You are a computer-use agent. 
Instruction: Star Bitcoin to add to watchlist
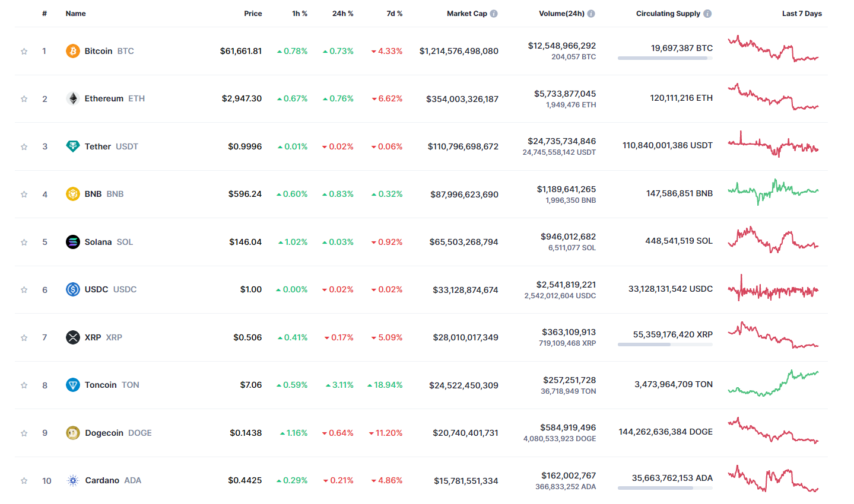coord(24,51)
